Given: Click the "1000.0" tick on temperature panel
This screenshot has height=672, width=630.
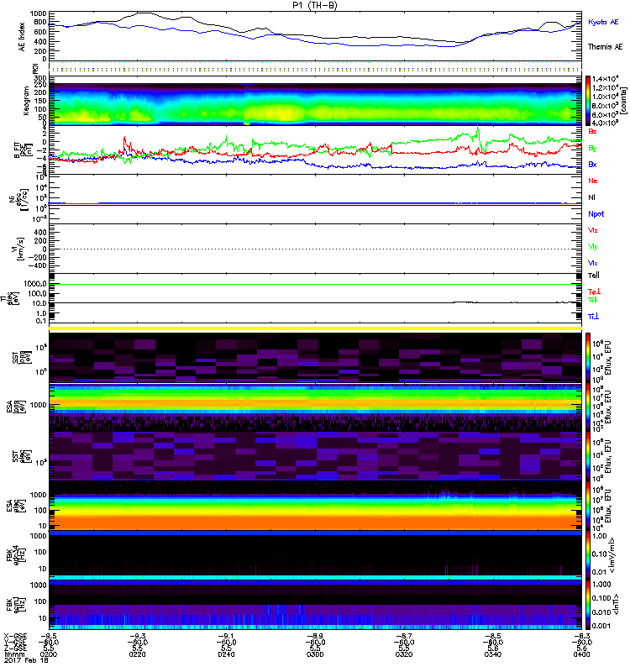Looking at the screenshot, I should (35, 284).
